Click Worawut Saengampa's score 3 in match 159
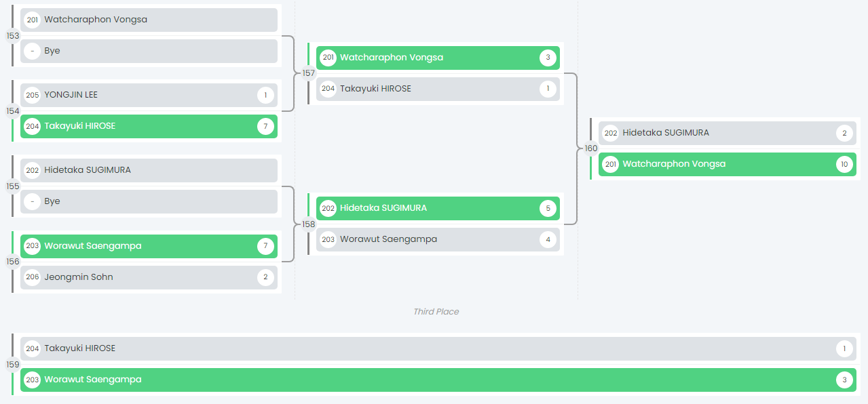 (844, 380)
